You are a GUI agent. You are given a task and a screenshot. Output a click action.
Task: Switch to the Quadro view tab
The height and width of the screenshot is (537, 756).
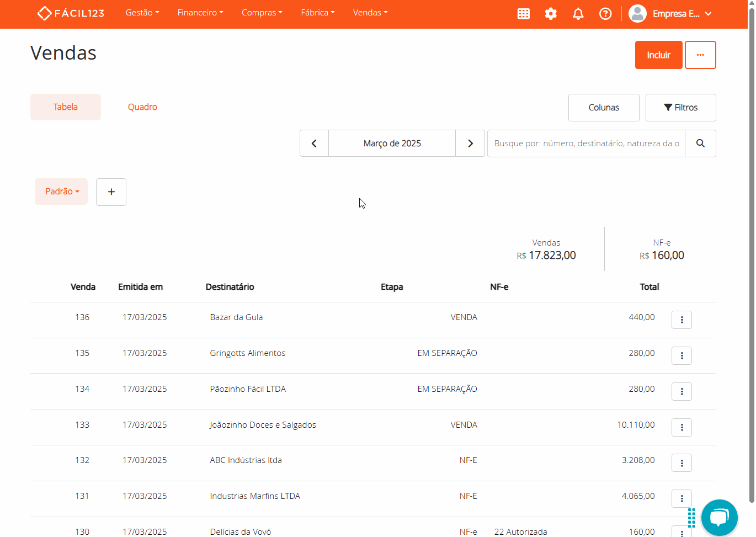tap(142, 107)
